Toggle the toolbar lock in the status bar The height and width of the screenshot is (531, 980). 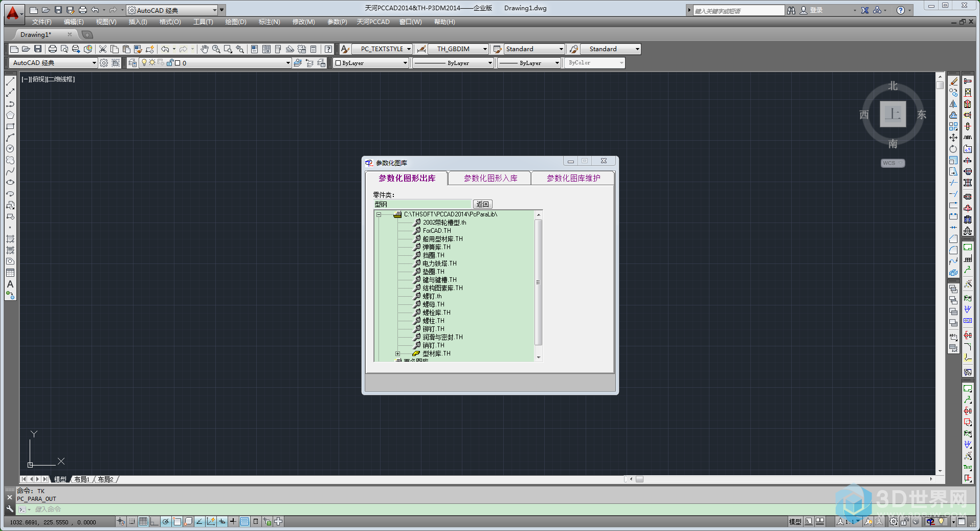pos(905,521)
